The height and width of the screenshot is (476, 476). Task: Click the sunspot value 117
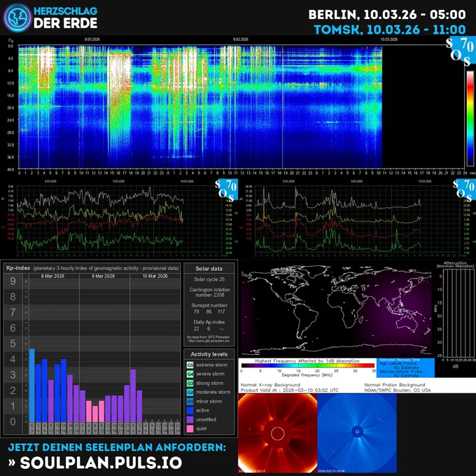221,311
